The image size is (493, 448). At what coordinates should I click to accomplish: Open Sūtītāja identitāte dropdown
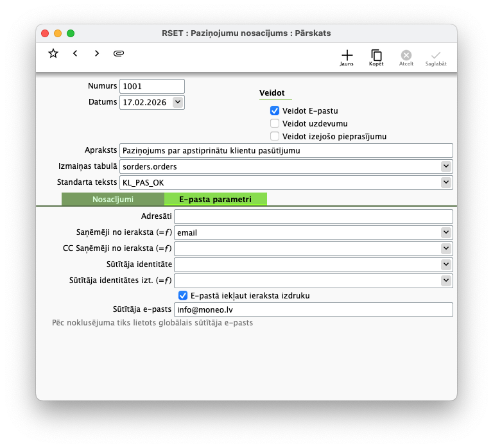pyautogui.click(x=446, y=264)
